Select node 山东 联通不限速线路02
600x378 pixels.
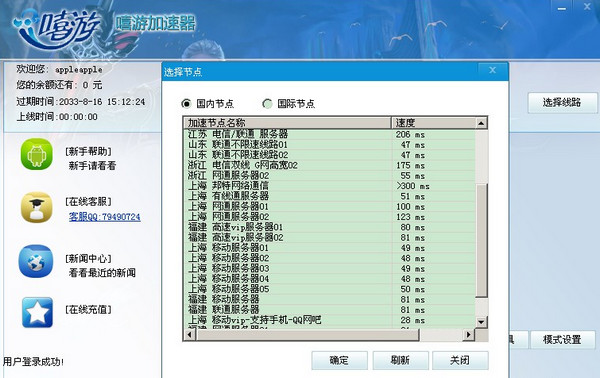(x=330, y=155)
